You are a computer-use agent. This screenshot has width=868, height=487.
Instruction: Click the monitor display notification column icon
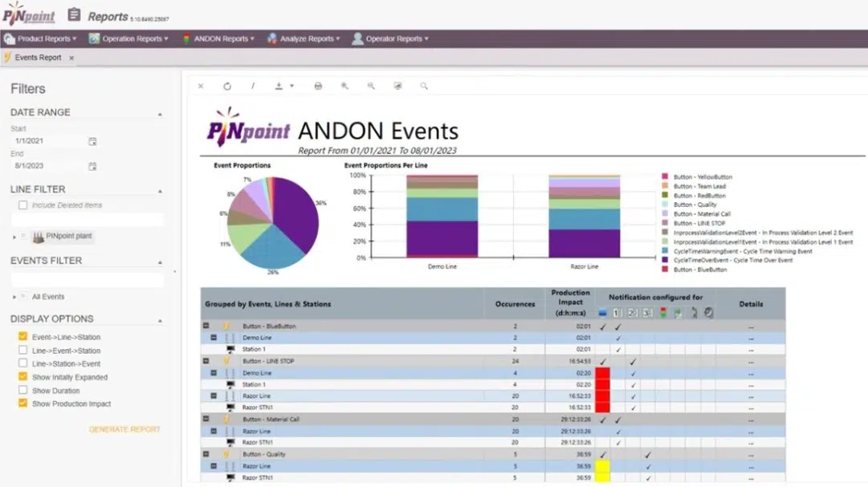[x=603, y=313]
